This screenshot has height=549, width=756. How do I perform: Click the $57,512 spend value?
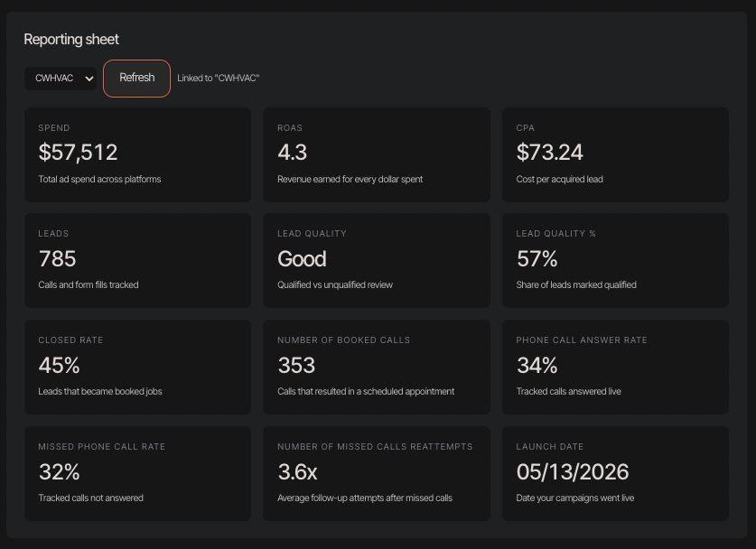[x=78, y=153]
